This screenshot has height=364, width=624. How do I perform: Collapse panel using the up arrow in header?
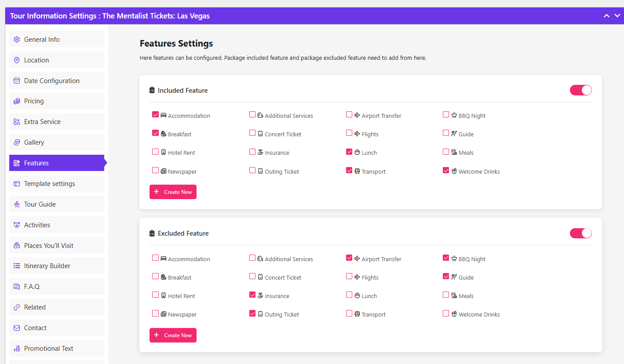[606, 16]
